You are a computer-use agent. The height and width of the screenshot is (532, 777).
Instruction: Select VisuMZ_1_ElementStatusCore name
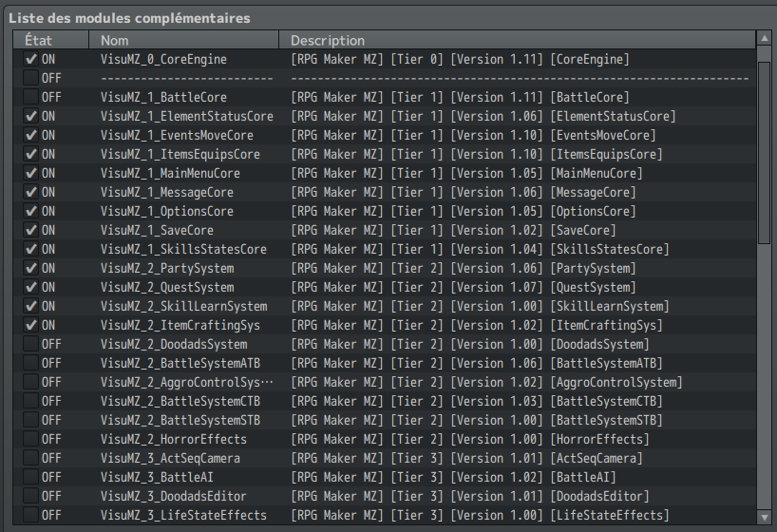click(x=187, y=117)
